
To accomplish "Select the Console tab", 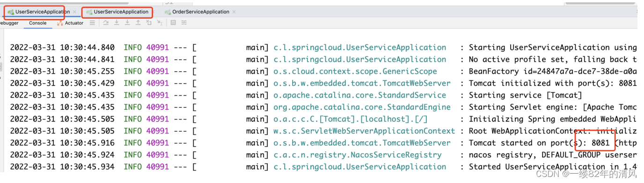I will (38, 23).
